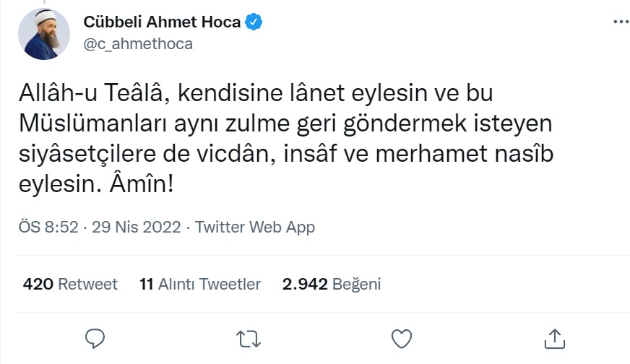
Task: Open the Twitter Web App source link
Action: [255, 227]
